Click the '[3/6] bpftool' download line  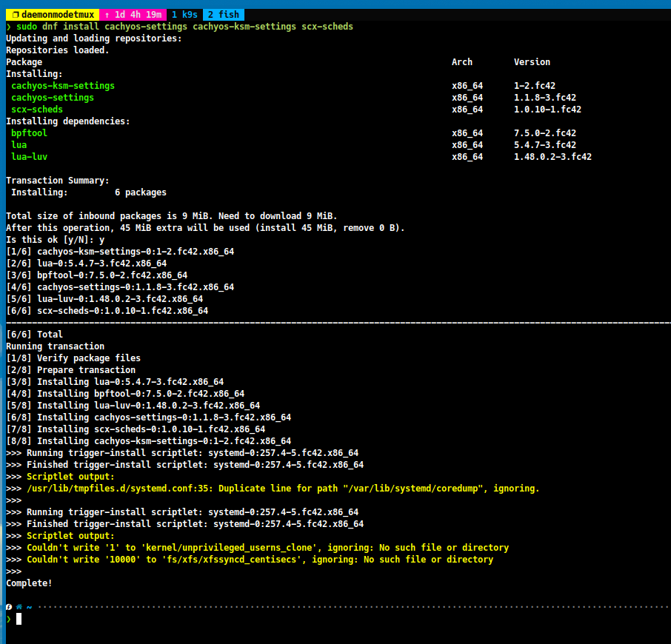(x=97, y=275)
